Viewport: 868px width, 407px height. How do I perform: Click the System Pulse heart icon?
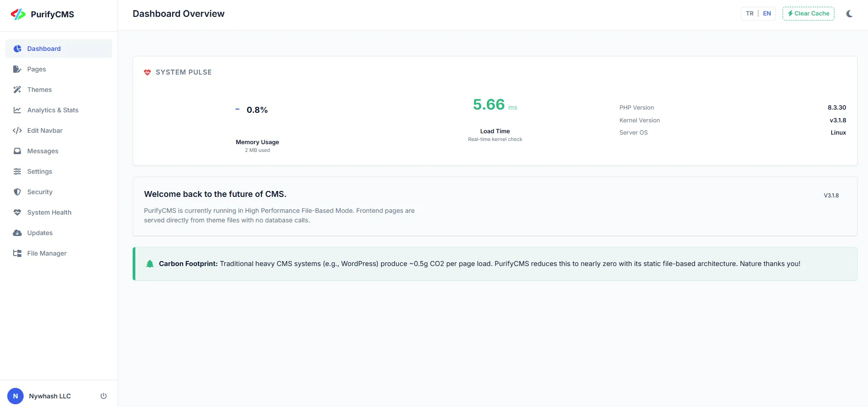click(x=147, y=72)
